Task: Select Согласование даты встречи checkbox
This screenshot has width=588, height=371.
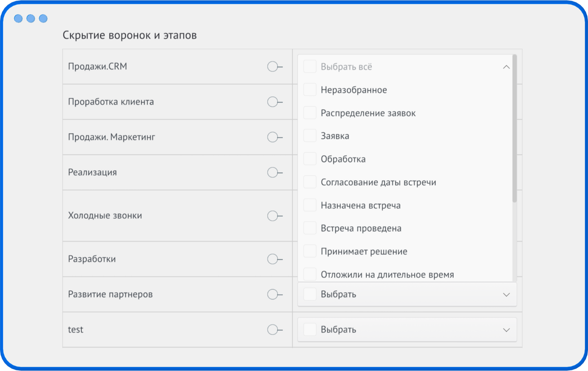Action: coord(309,181)
